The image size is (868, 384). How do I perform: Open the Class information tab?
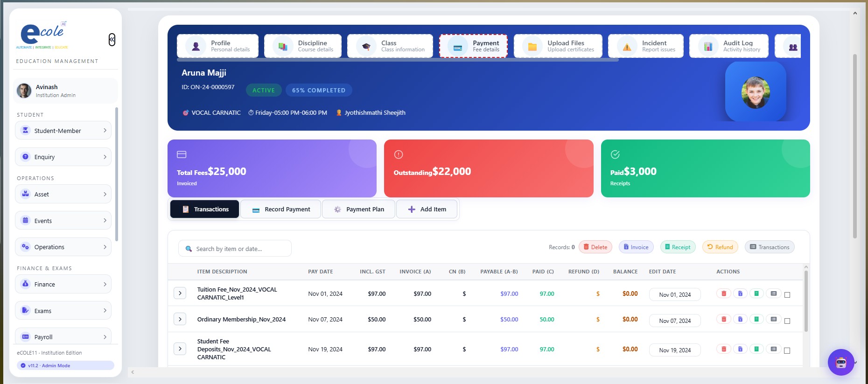click(390, 46)
